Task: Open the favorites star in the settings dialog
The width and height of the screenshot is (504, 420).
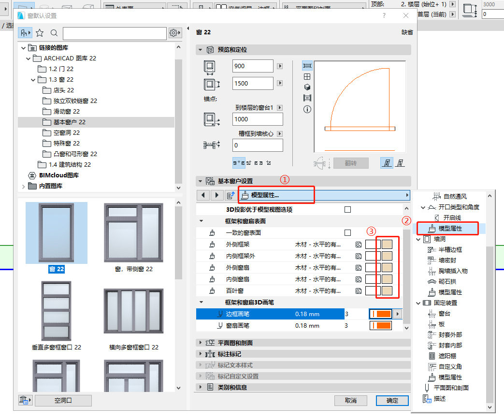Action: 40,33
